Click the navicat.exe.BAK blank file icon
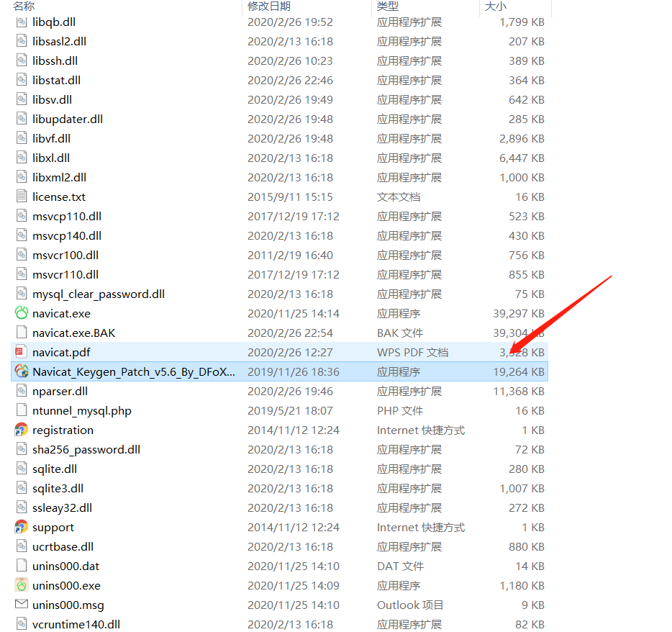This screenshot has height=632, width=672. point(22,333)
